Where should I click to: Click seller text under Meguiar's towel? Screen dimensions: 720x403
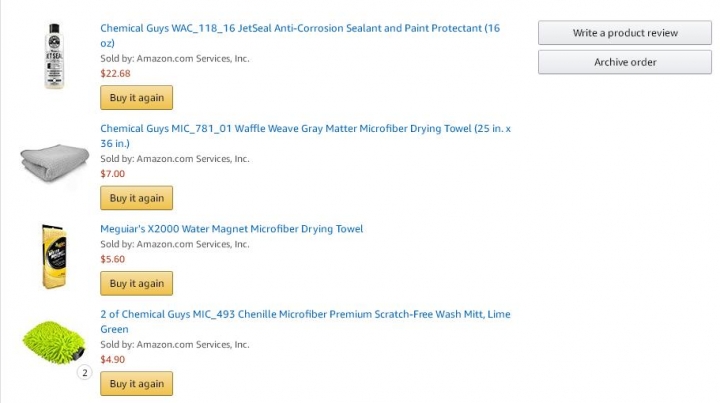tap(175, 244)
